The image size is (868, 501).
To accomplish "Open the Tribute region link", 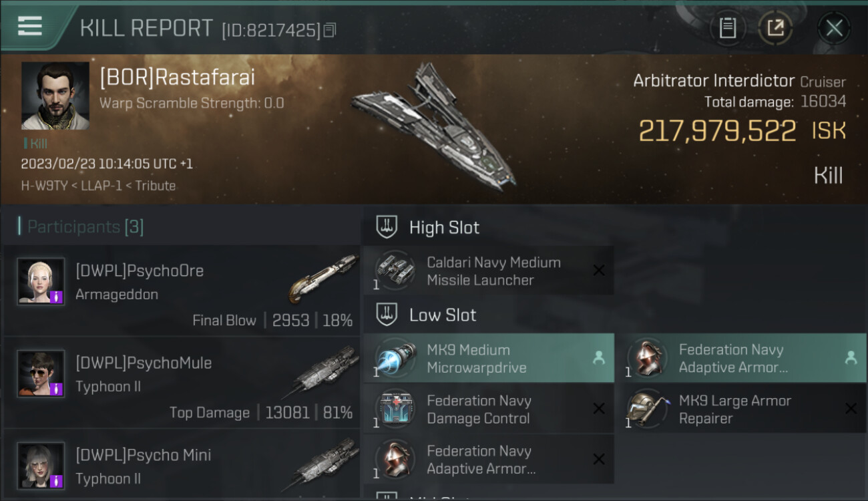I will coord(155,186).
